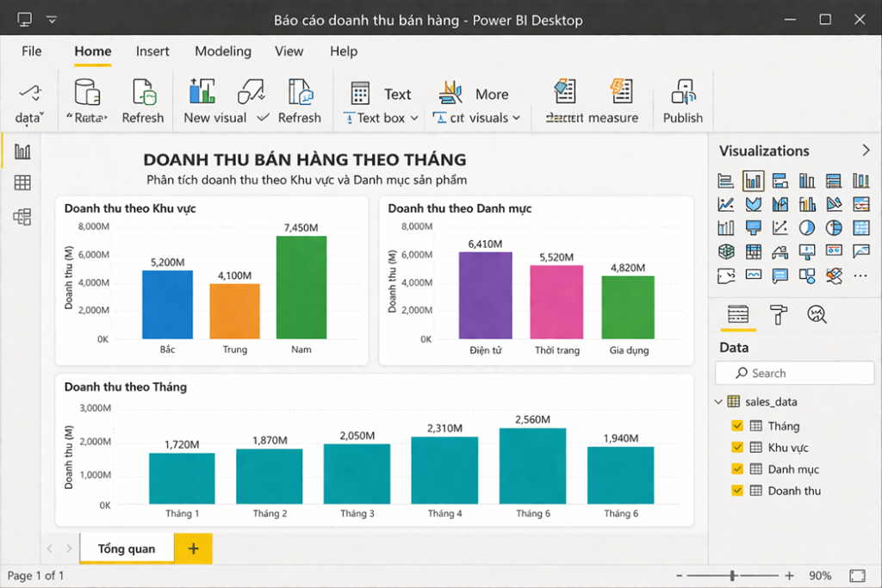Image resolution: width=882 pixels, height=588 pixels.
Task: Open the Modeling ribbon tab
Action: [x=223, y=51]
